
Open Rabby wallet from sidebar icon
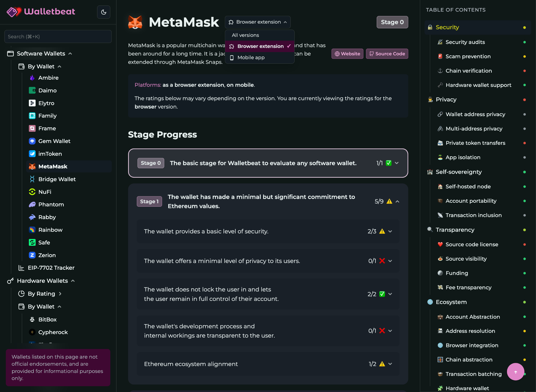point(32,217)
